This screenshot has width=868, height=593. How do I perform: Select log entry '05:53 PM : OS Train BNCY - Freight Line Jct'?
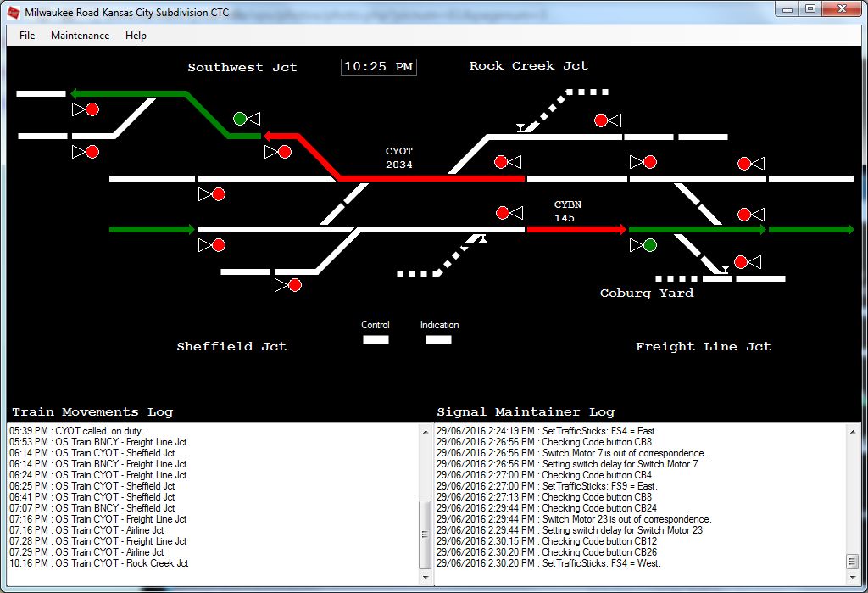point(98,442)
